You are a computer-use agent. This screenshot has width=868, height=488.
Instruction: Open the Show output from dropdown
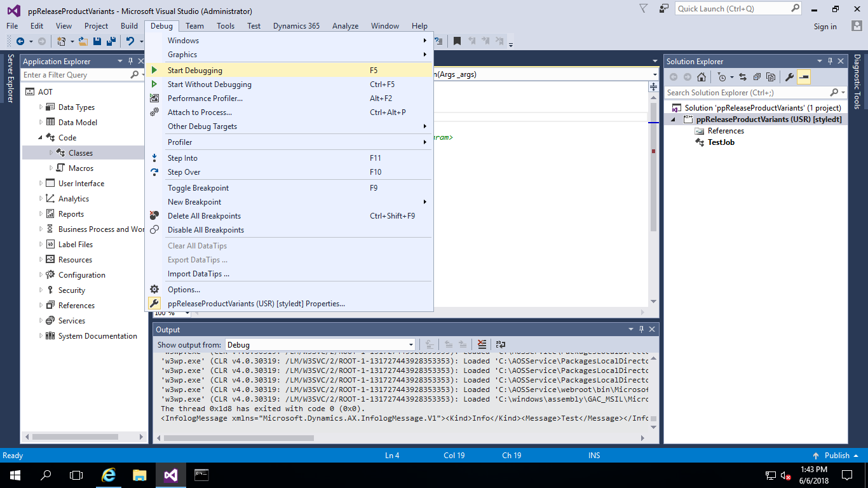point(412,344)
